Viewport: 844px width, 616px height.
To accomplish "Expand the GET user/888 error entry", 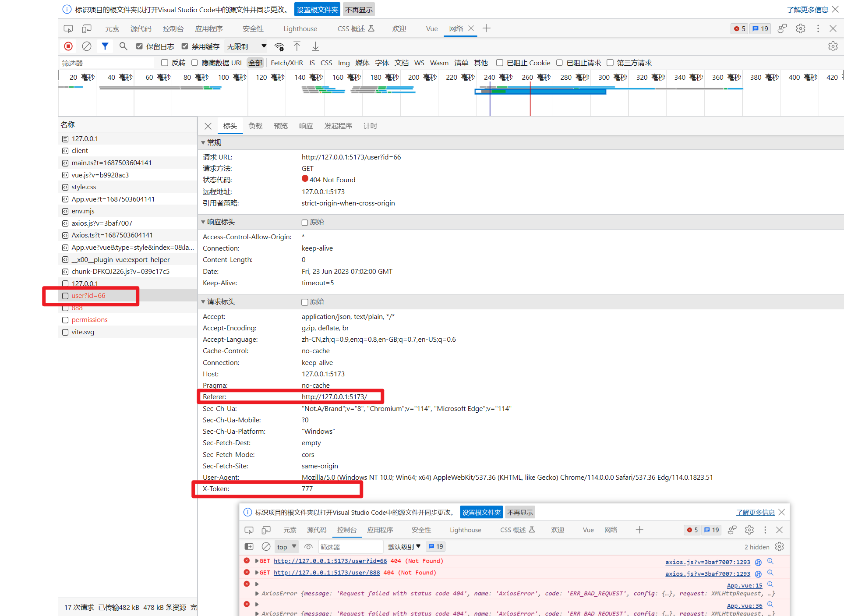I will tap(257, 573).
